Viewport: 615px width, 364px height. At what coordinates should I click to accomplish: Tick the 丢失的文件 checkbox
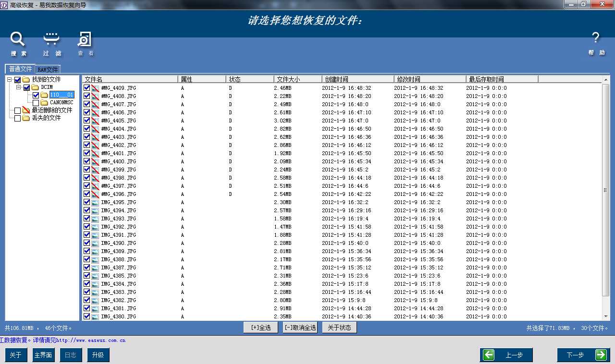pos(18,118)
